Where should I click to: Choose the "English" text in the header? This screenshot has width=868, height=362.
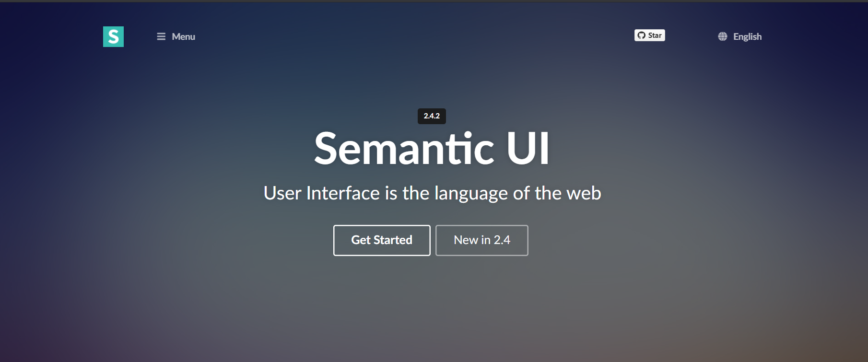coord(747,36)
